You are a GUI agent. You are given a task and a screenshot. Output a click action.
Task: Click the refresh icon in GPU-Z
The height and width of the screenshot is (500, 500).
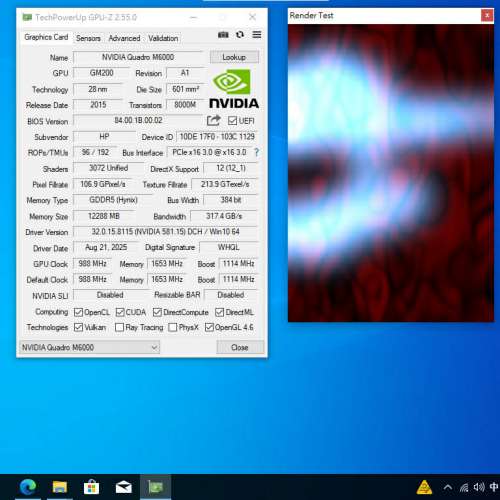(x=240, y=35)
